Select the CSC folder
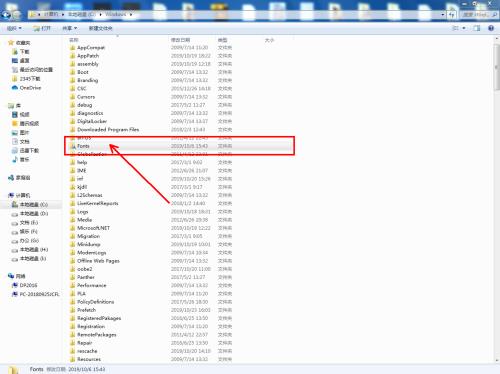This screenshot has height=374, width=500. coord(78,89)
